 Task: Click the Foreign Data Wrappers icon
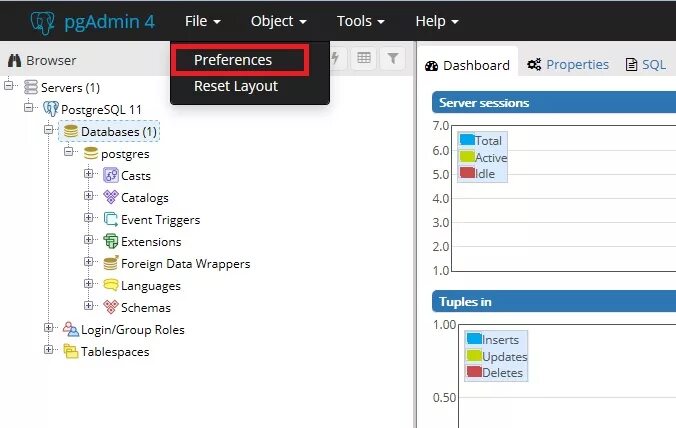[x=111, y=263]
